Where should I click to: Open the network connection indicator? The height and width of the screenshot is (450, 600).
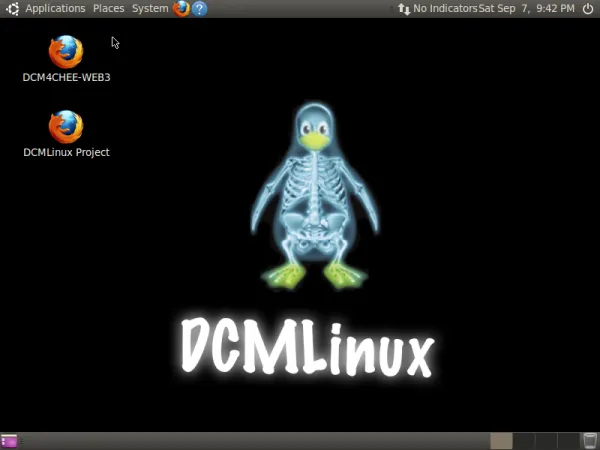[404, 8]
